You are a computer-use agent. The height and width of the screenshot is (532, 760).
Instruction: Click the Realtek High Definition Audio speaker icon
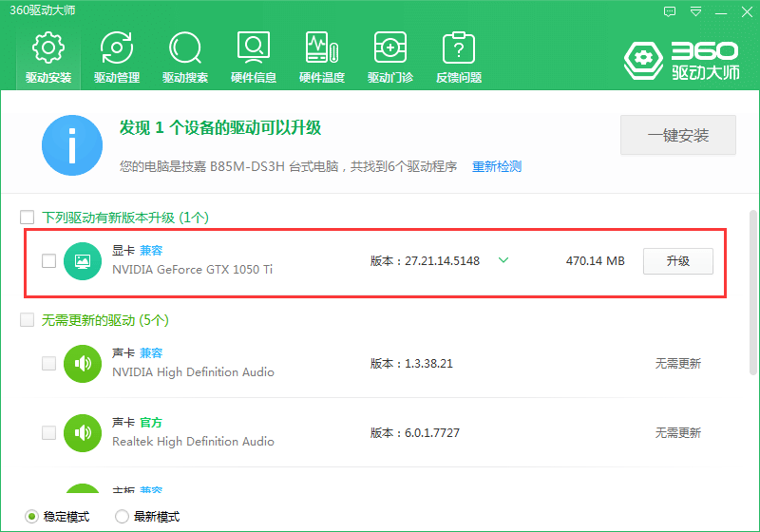click(x=83, y=432)
